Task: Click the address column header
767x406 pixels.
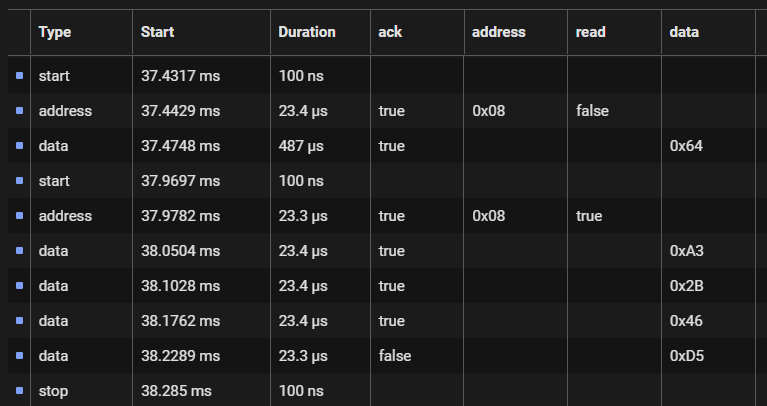Action: click(499, 32)
